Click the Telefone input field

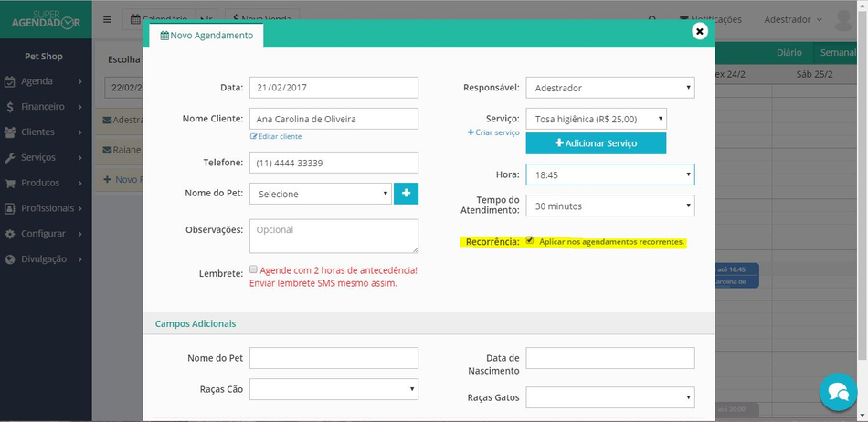pos(333,163)
